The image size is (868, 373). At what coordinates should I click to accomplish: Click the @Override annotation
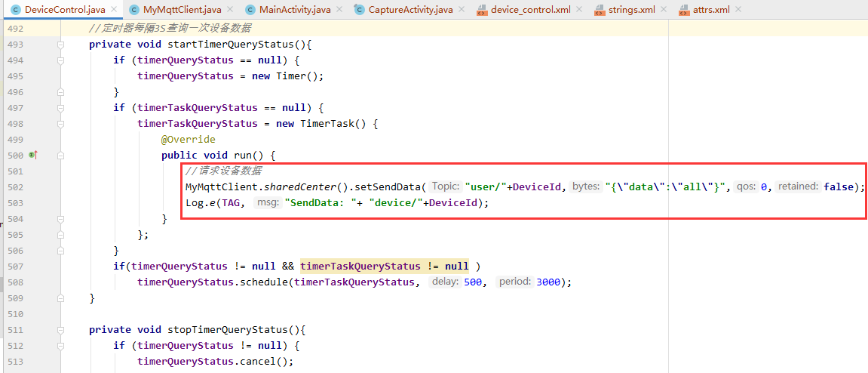(189, 139)
